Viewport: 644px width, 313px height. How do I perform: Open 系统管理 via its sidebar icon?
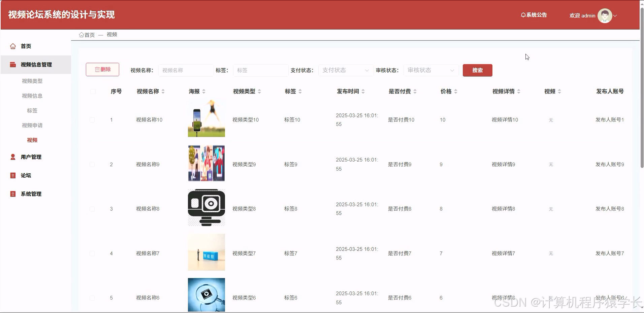(x=12, y=194)
